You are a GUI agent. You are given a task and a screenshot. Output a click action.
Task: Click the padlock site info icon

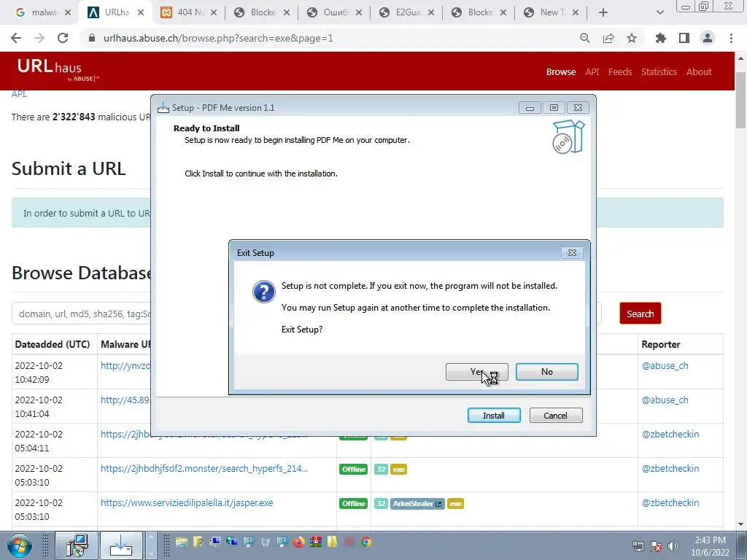click(x=92, y=38)
